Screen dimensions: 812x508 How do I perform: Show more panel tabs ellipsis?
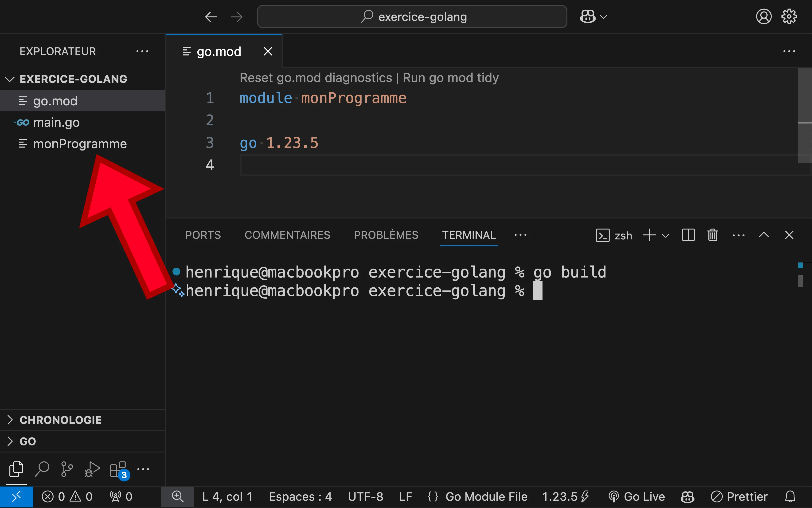point(520,235)
